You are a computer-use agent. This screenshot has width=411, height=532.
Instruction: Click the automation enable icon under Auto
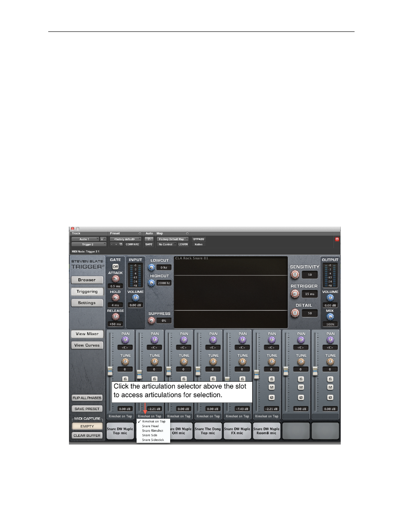coord(149,239)
